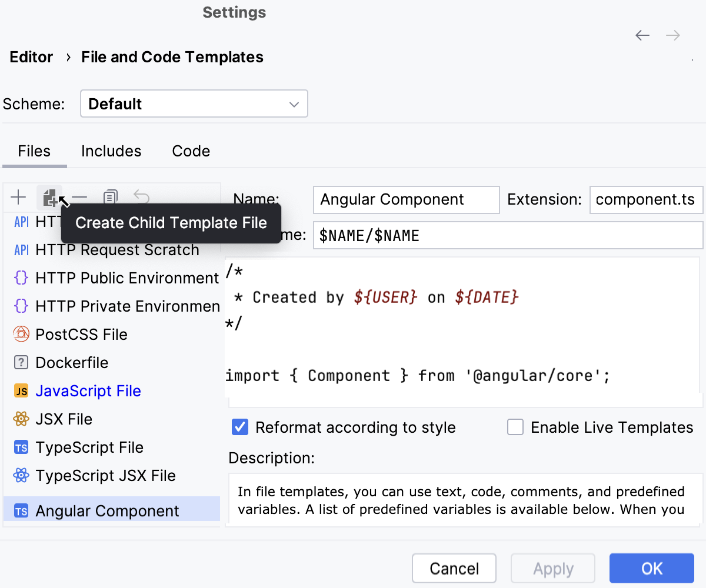The height and width of the screenshot is (588, 706).
Task: Switch to the Code tab
Action: tap(191, 151)
